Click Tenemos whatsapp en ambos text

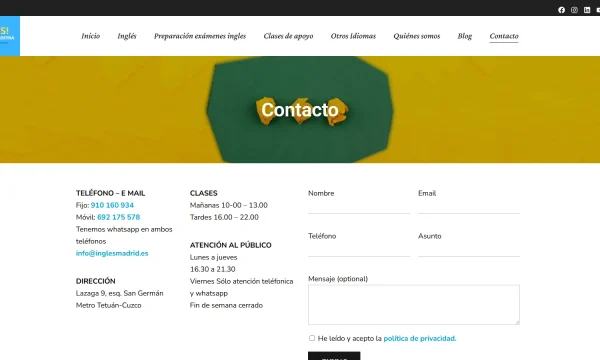pyautogui.click(x=124, y=230)
